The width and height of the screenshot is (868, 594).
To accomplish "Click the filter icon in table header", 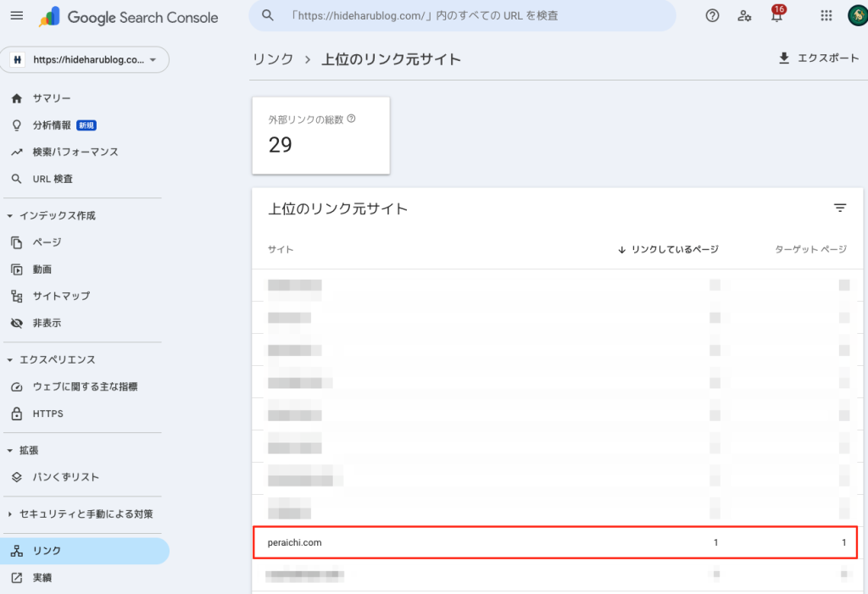I will pyautogui.click(x=840, y=208).
